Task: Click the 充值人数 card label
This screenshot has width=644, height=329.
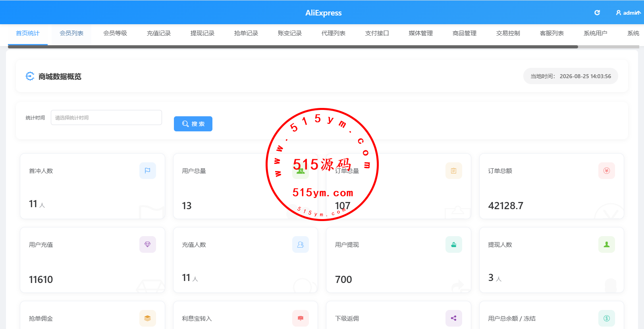Action: (x=194, y=245)
